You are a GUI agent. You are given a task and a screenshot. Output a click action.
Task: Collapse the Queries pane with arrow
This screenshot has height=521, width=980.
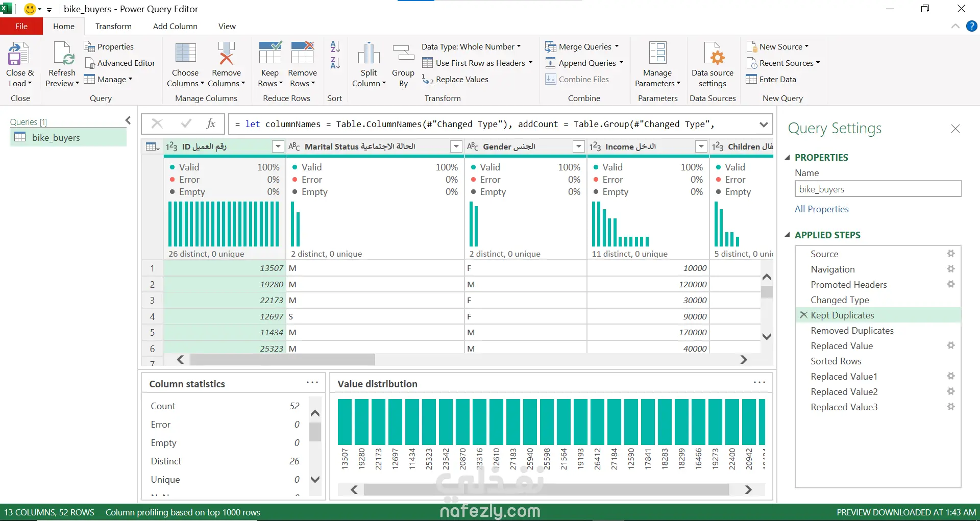click(128, 120)
